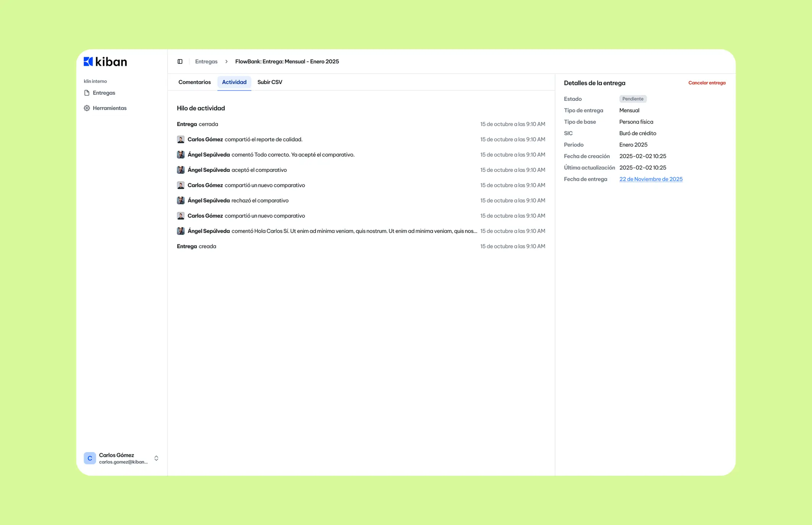Image resolution: width=812 pixels, height=525 pixels.
Task: Click the breadcrumb chevron after Entregas
Action: [x=226, y=61]
